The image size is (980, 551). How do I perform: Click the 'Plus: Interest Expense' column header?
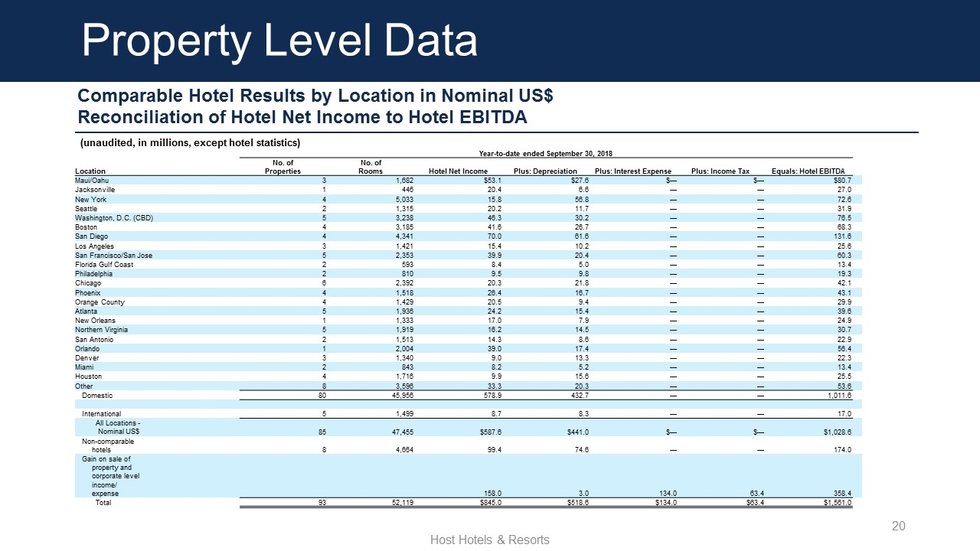(x=633, y=171)
